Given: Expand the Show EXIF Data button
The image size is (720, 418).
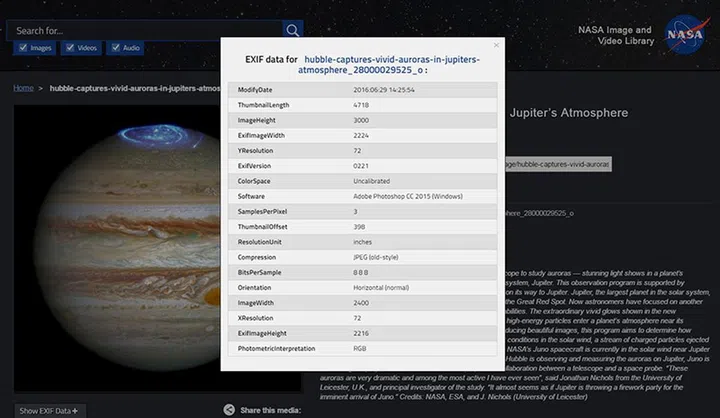Looking at the screenshot, I should point(48,410).
